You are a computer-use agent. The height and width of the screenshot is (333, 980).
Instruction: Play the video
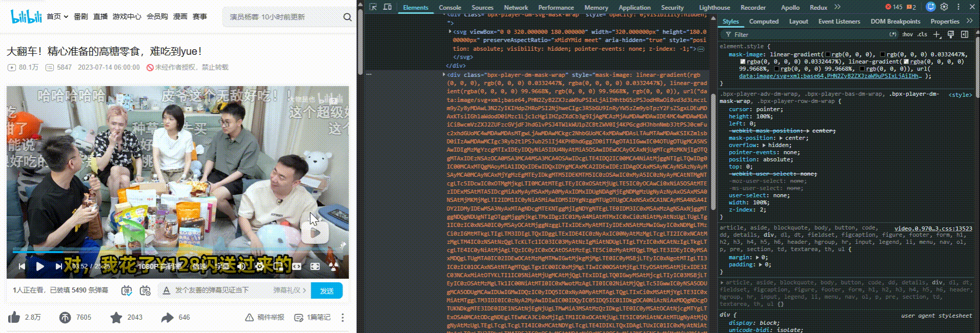pos(40,266)
